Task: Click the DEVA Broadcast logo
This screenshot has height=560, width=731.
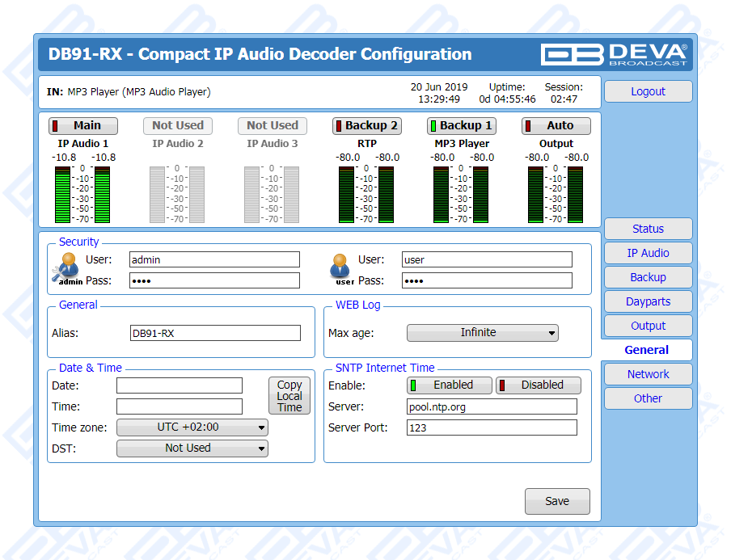Action: tap(615, 54)
